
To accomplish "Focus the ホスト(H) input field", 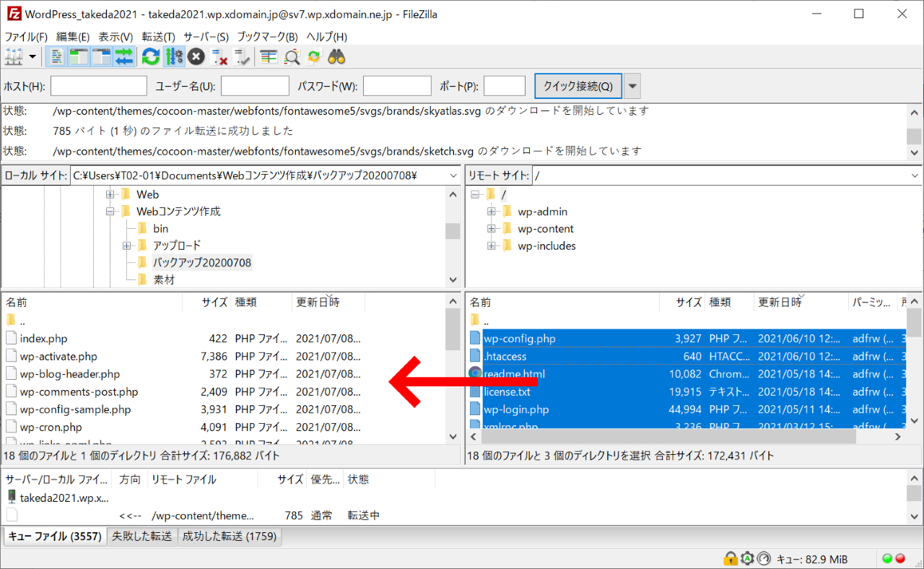I will [x=99, y=86].
